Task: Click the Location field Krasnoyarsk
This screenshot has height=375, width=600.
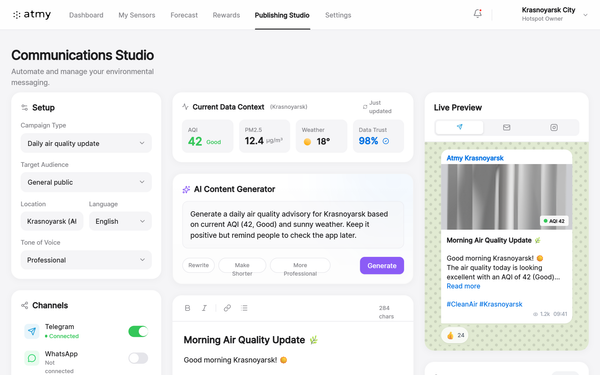Action: [x=52, y=221]
